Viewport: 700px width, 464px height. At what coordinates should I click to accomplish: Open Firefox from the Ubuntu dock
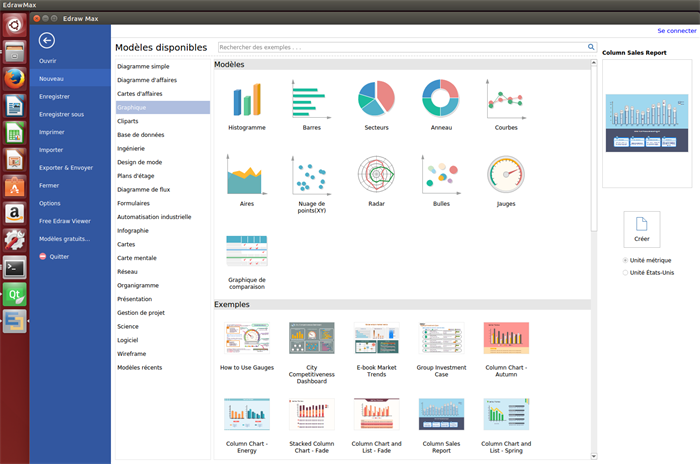pos(14,79)
